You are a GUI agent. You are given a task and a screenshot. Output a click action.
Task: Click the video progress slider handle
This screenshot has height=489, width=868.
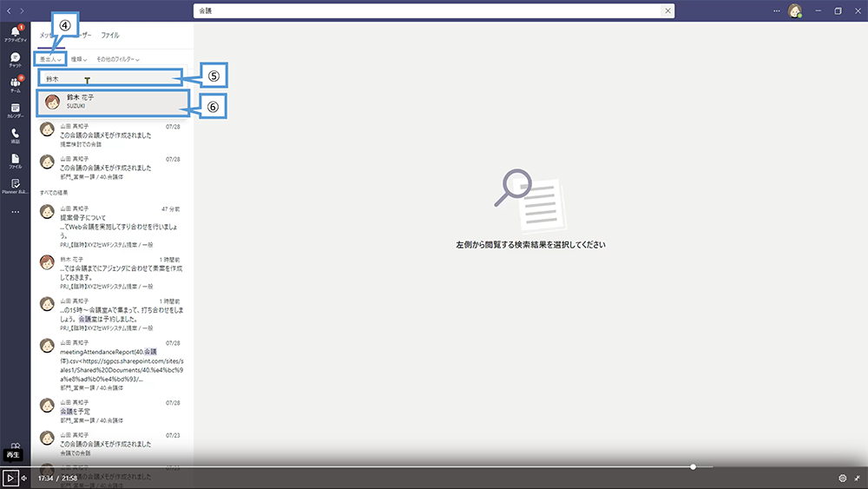[693, 466]
